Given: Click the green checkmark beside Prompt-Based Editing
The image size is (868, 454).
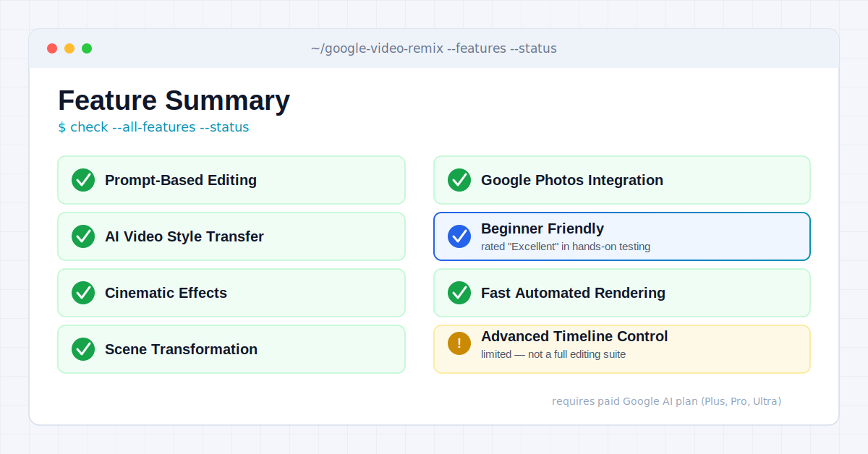Looking at the screenshot, I should click(83, 180).
